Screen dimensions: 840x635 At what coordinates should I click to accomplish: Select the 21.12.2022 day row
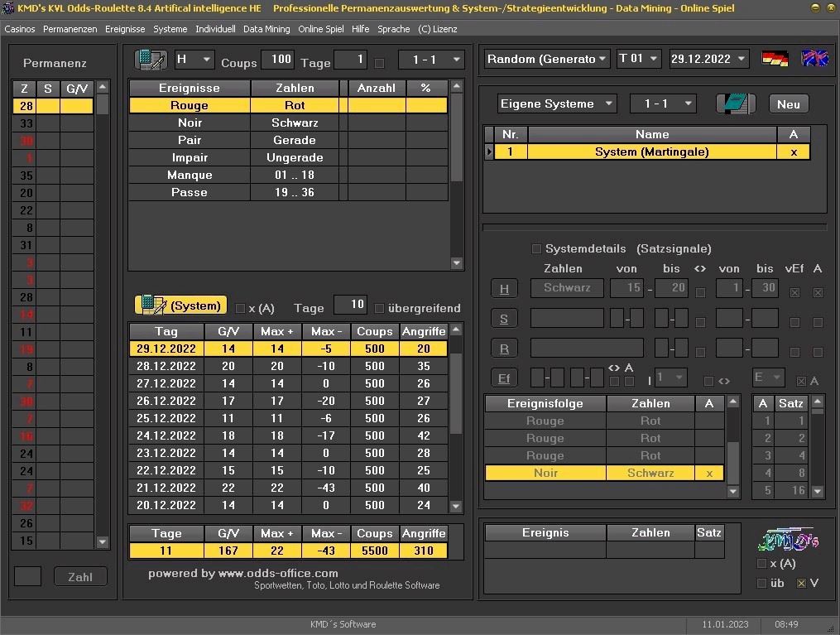[288, 488]
